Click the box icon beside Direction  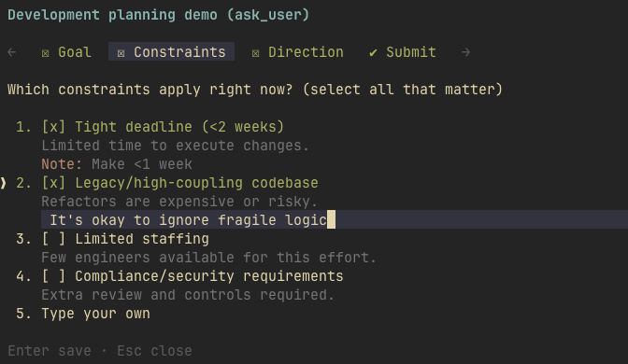(x=255, y=53)
